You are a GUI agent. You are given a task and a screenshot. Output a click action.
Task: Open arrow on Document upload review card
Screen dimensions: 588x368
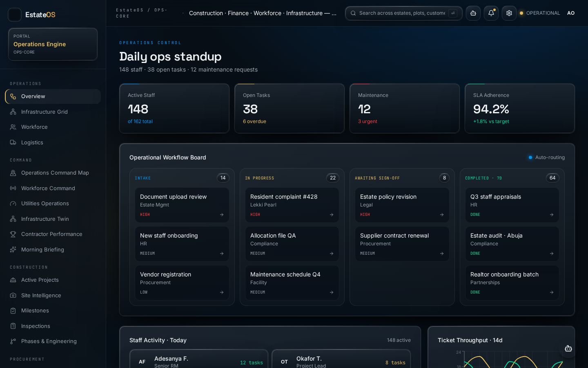click(x=222, y=215)
